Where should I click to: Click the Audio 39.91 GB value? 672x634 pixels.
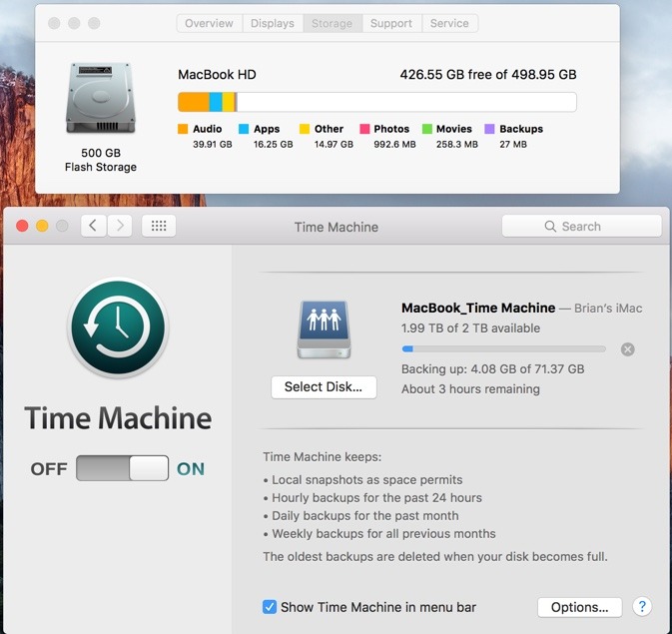(x=212, y=145)
